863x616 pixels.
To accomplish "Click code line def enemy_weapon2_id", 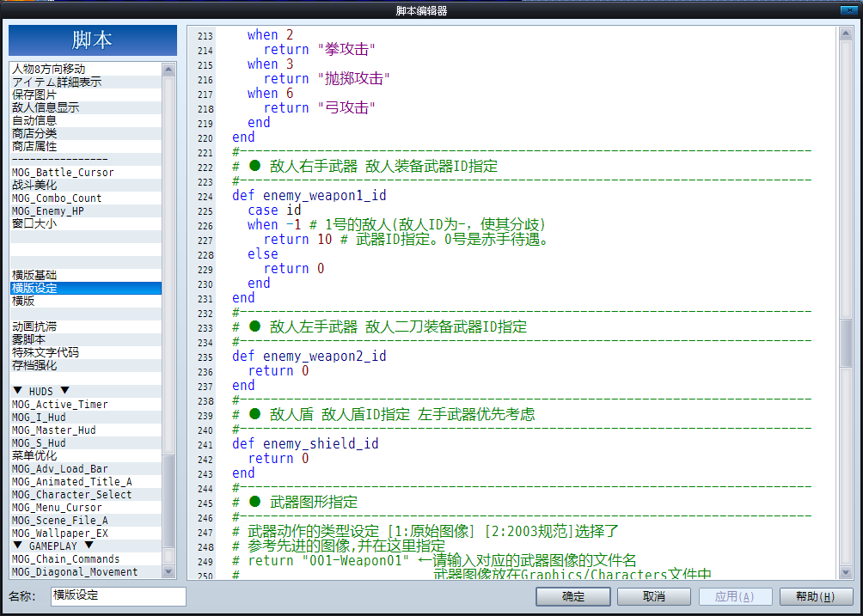I will [x=309, y=356].
